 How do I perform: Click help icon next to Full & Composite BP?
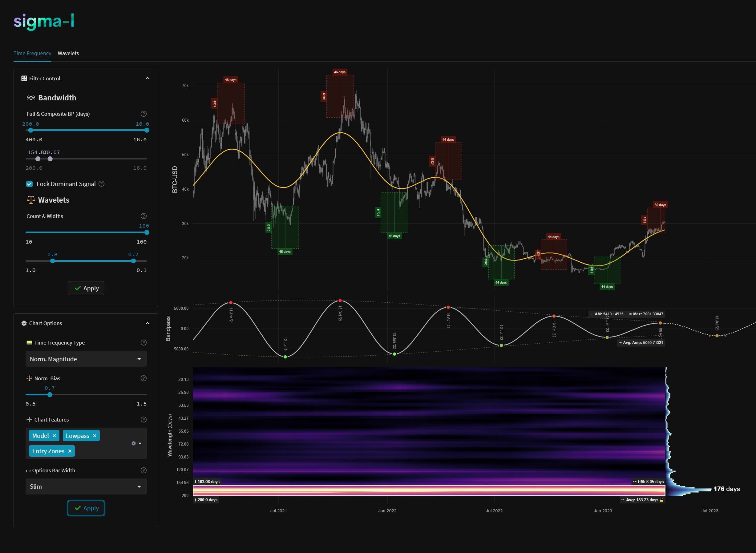pos(144,114)
